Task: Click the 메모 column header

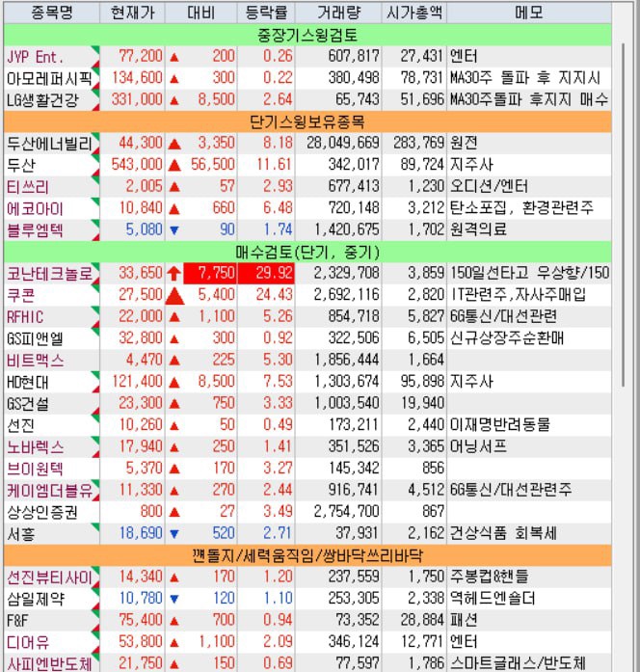Action: [529, 13]
